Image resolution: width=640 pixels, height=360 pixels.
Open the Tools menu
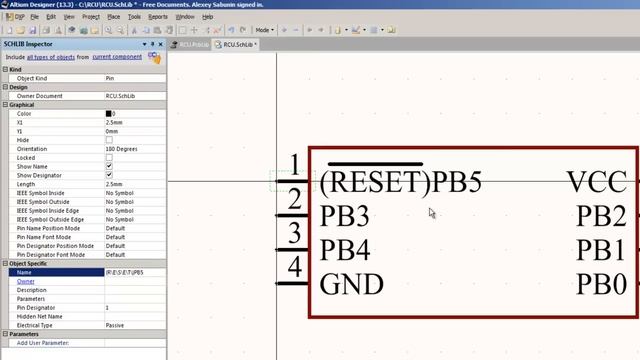[134, 17]
